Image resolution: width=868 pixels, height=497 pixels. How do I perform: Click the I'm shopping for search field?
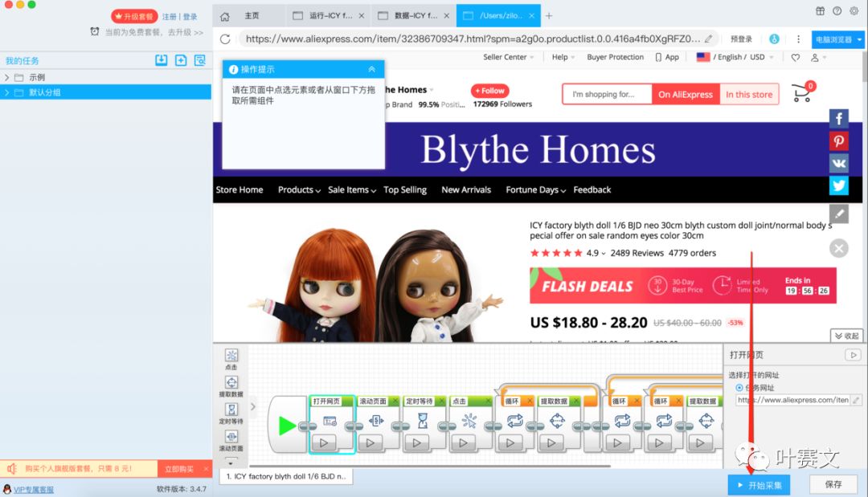[x=608, y=94]
